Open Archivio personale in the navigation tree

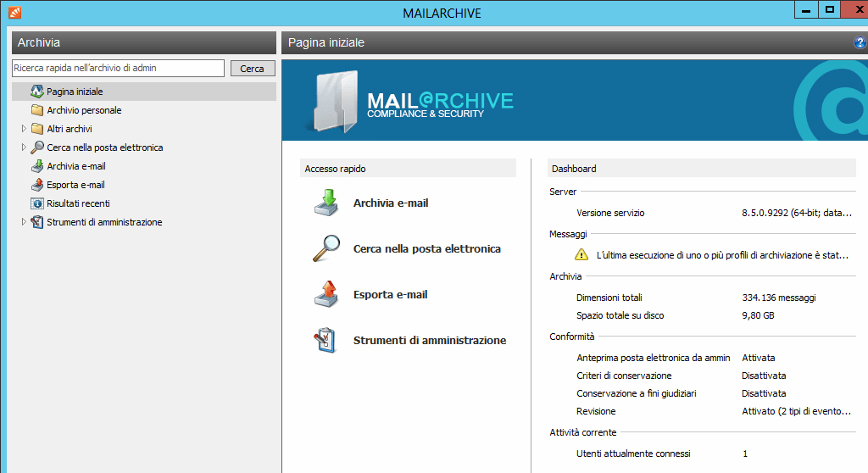(84, 110)
